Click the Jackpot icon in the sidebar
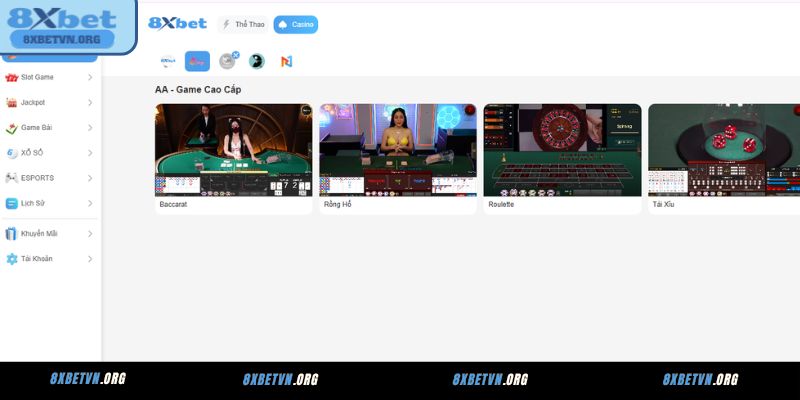Screen dimensions: 800x400 click(x=12, y=102)
